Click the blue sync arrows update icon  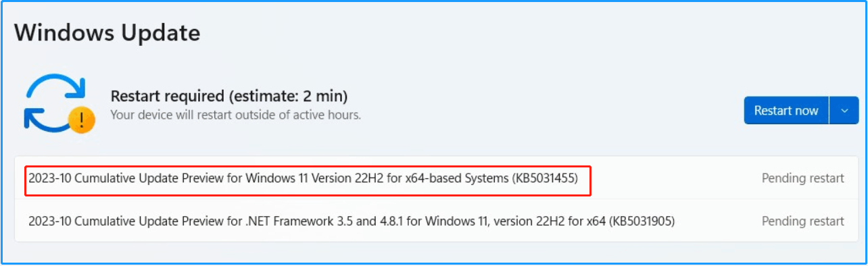(55, 102)
